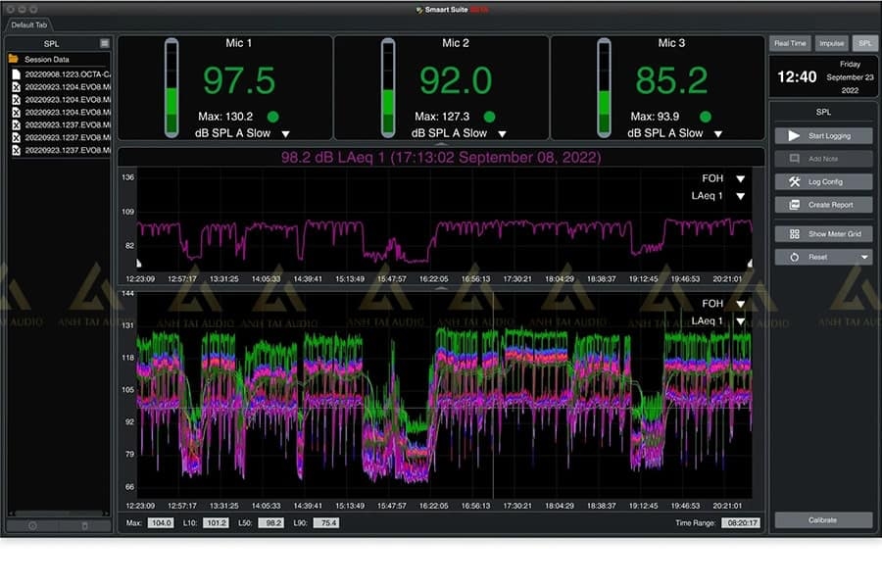
Task: Select the 20220908.1223.OCTA log file
Action: tap(65, 73)
